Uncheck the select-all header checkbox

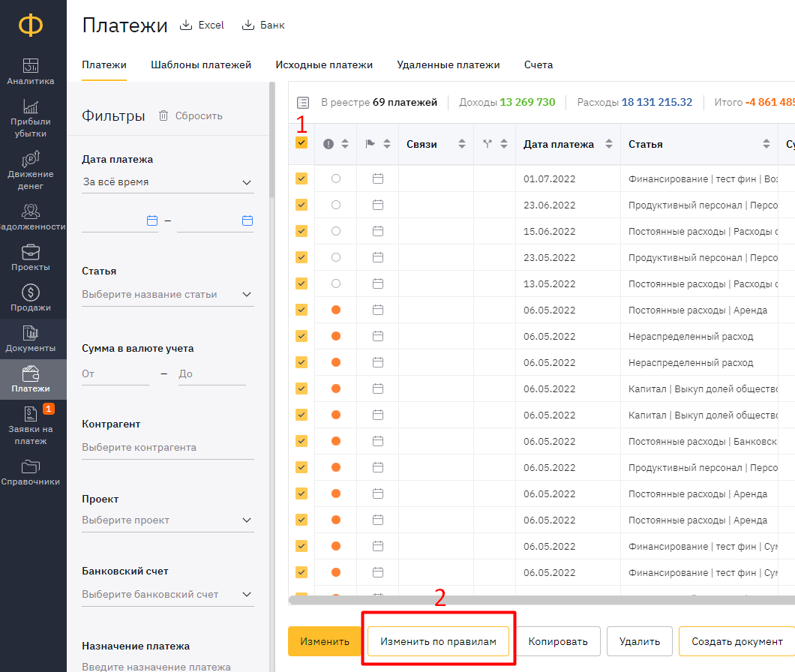click(301, 142)
